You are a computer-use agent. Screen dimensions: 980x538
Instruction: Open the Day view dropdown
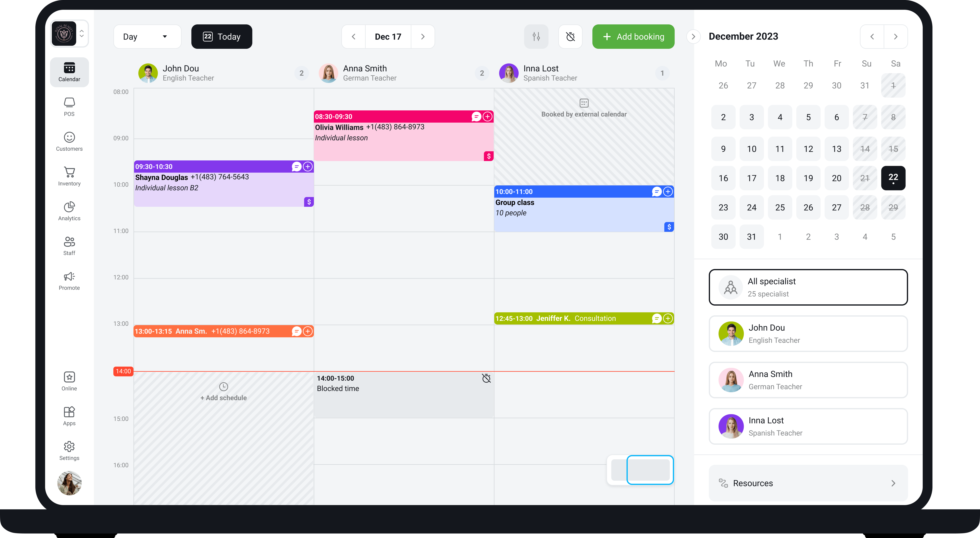click(147, 37)
